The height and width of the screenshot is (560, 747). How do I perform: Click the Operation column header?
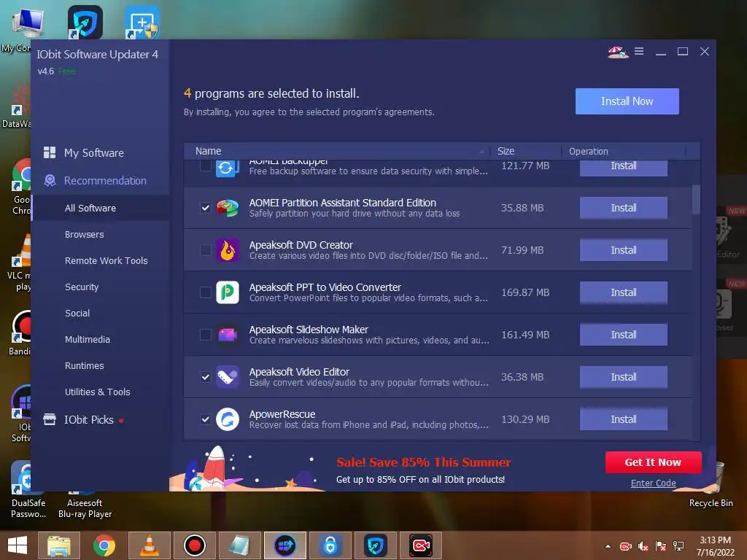[x=623, y=151]
